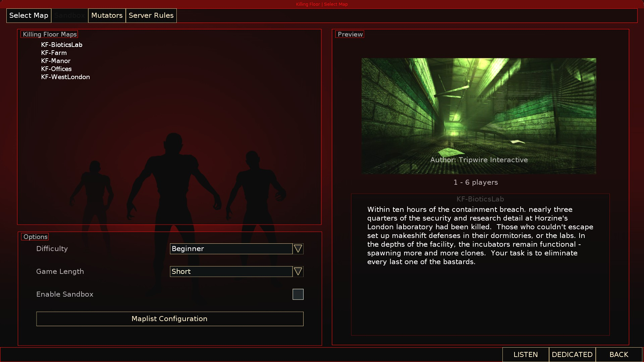Click the BioticsLab map preview image

click(x=479, y=116)
